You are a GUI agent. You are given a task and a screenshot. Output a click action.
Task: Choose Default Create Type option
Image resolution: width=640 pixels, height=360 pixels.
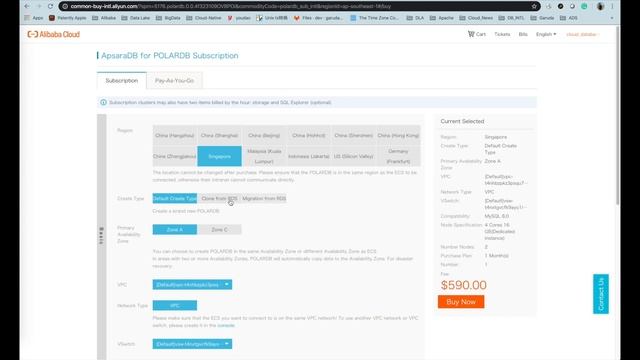(175, 198)
